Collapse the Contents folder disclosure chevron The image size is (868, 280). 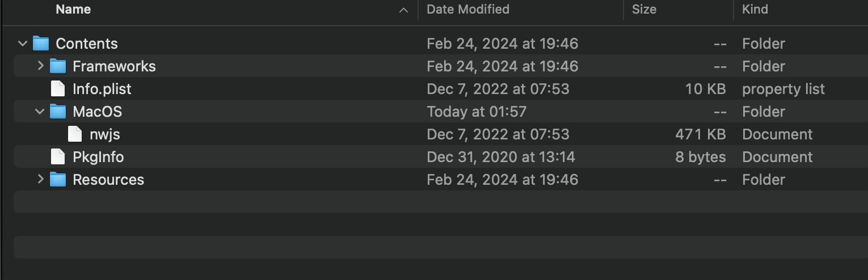[23, 44]
